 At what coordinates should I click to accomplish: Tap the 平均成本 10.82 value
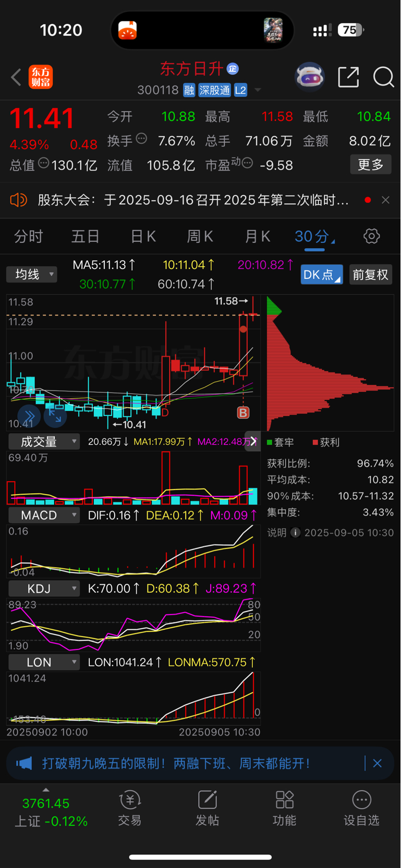(x=381, y=480)
